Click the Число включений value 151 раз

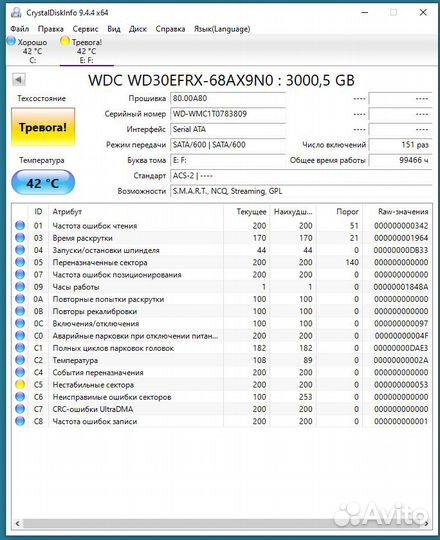point(400,145)
